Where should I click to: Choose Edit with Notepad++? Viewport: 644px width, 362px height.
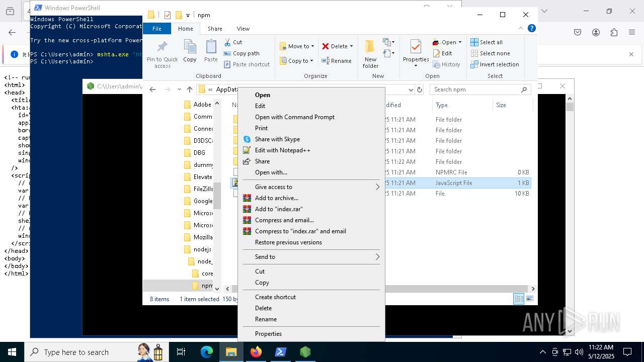[x=311, y=150]
